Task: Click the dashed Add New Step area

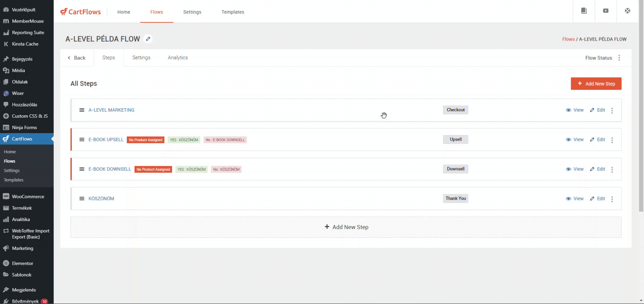Action: pyautogui.click(x=346, y=227)
